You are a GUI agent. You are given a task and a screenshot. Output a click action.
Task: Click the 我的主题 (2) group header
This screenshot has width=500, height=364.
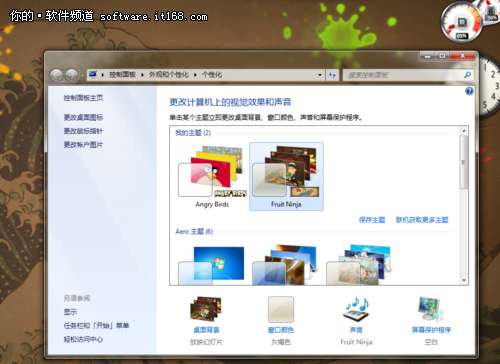(x=193, y=133)
